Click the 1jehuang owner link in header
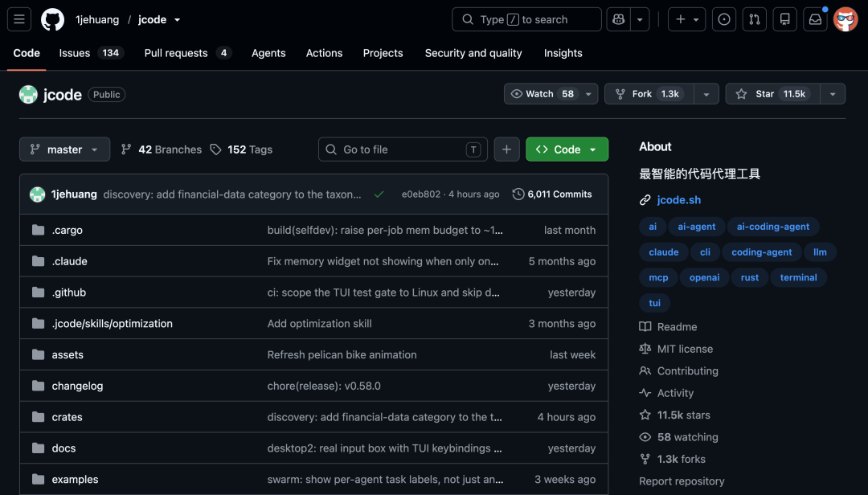This screenshot has height=495, width=868. 97,19
